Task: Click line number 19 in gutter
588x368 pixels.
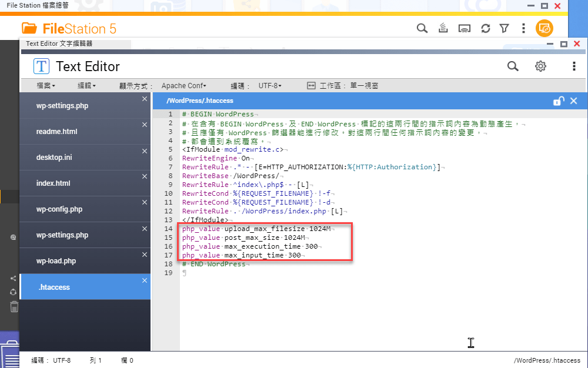Action: [168, 273]
